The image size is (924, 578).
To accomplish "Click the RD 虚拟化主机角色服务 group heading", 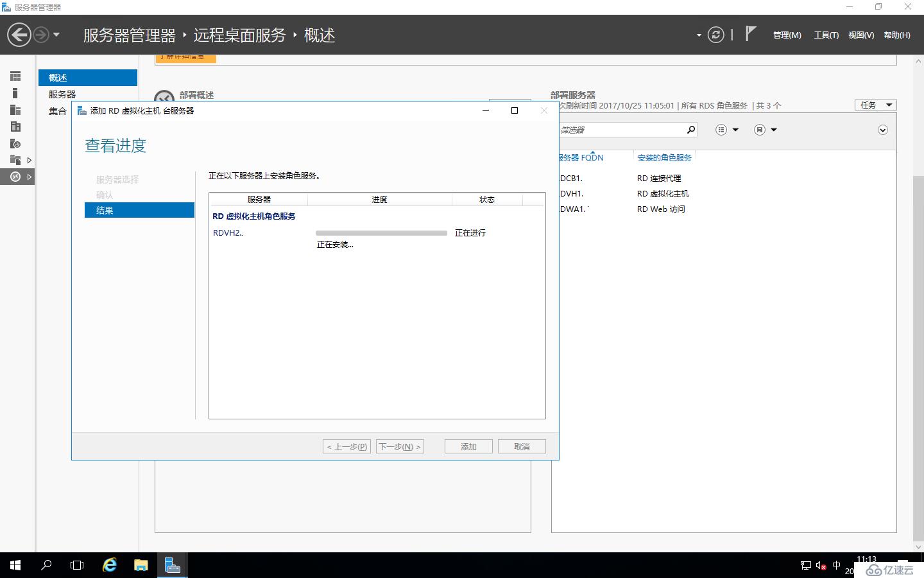I will 254,216.
